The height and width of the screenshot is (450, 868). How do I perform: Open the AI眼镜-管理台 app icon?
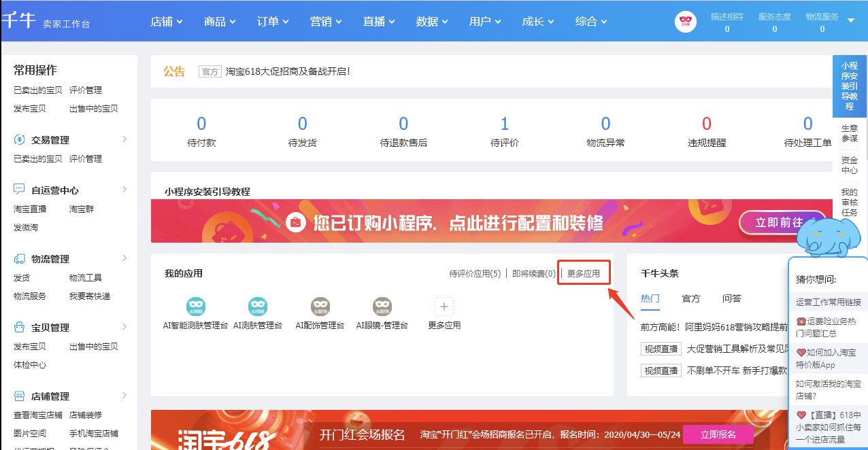[x=382, y=307]
